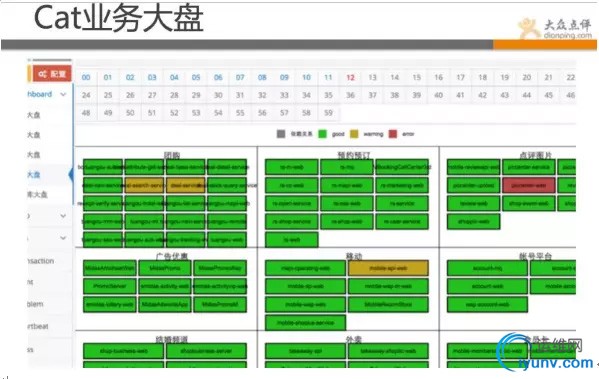The image size is (599, 379).
Task: Click the red 配置 gear icon button
Action: coord(52,74)
